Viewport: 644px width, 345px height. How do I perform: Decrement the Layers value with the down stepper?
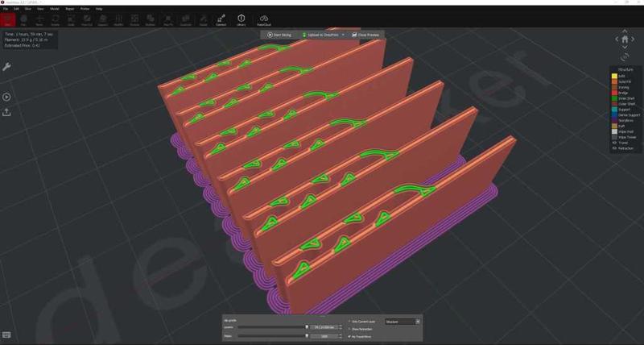(x=340, y=329)
